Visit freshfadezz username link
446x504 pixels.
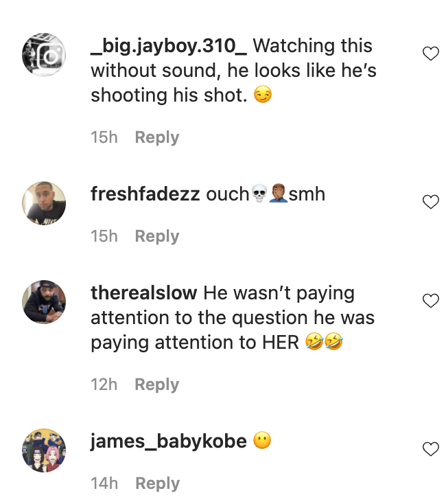coord(145,194)
